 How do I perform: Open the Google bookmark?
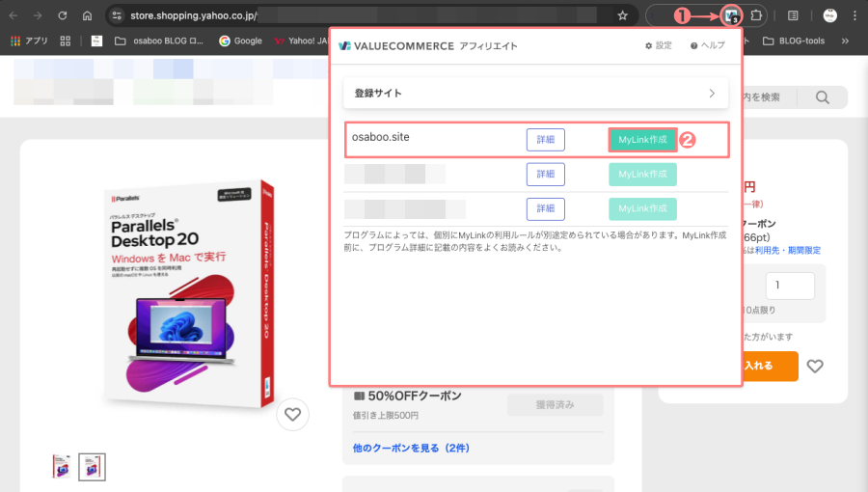click(241, 41)
